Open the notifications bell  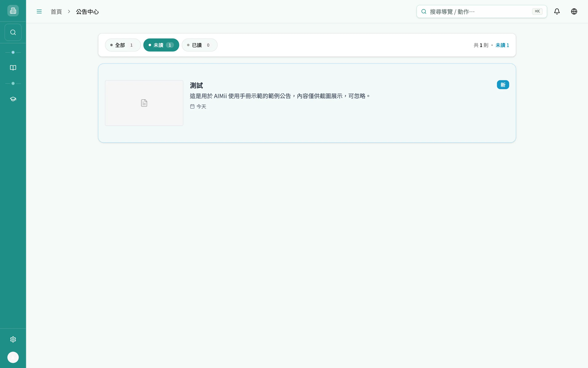coord(557,11)
